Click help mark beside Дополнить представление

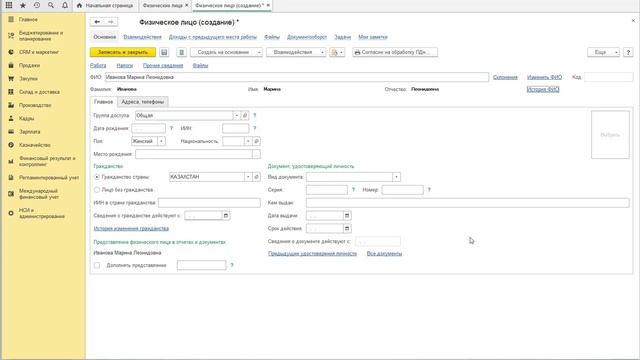point(232,265)
